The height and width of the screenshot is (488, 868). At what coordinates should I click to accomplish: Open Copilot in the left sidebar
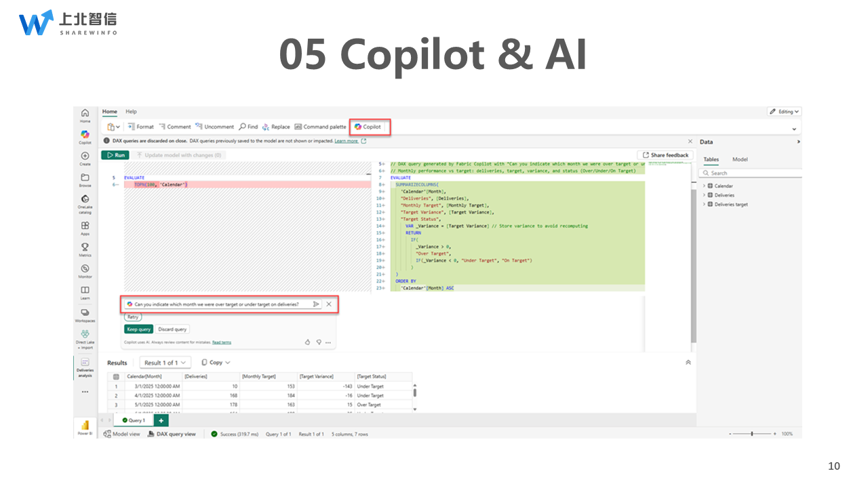coord(85,137)
